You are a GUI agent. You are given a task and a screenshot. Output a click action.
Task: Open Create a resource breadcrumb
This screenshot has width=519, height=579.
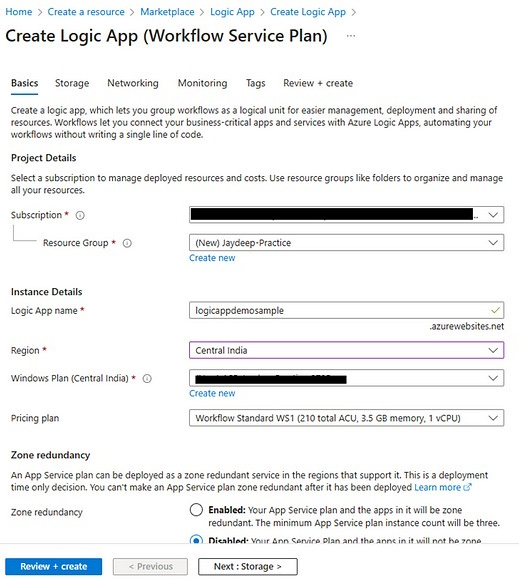tap(86, 12)
